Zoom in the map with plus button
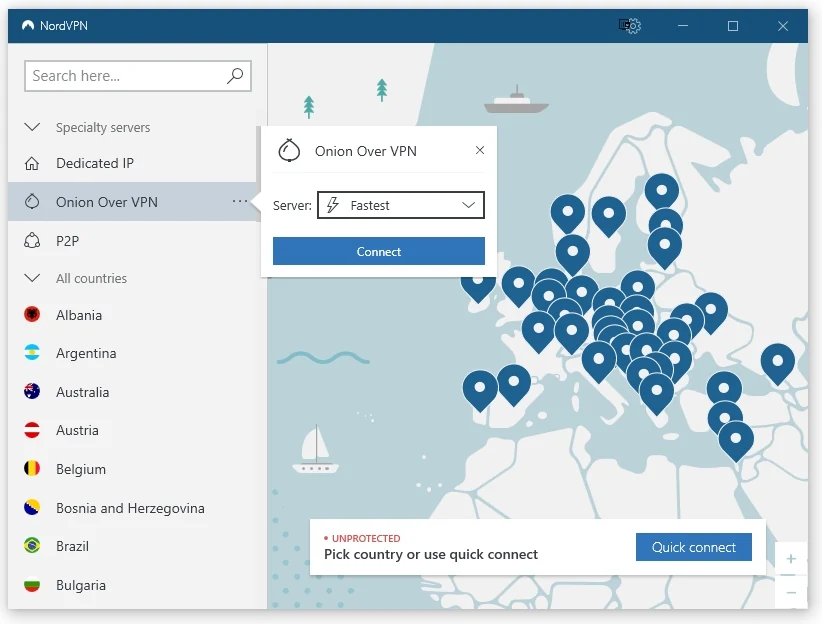The image size is (822, 624). click(791, 559)
